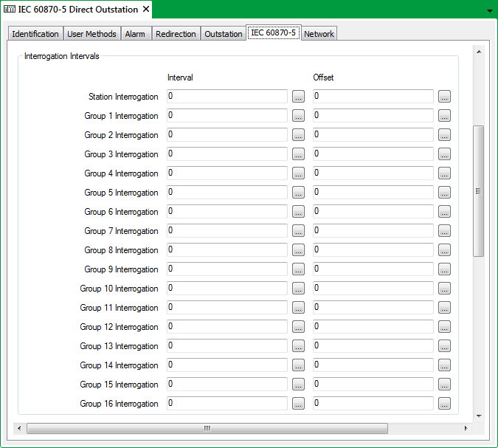
Task: Click ellipsis button for Group 15 Interrogation Offset
Action: (444, 385)
